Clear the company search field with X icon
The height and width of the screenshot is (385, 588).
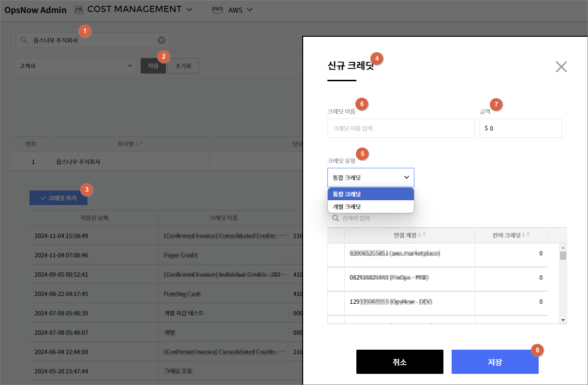click(x=162, y=40)
